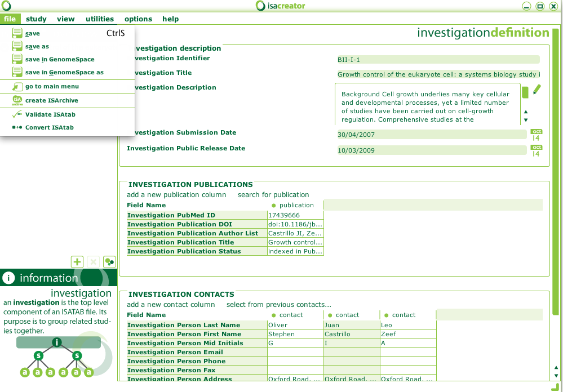Click the Investigation Description text area
The height and width of the screenshot is (392, 563).
pyautogui.click(x=427, y=104)
